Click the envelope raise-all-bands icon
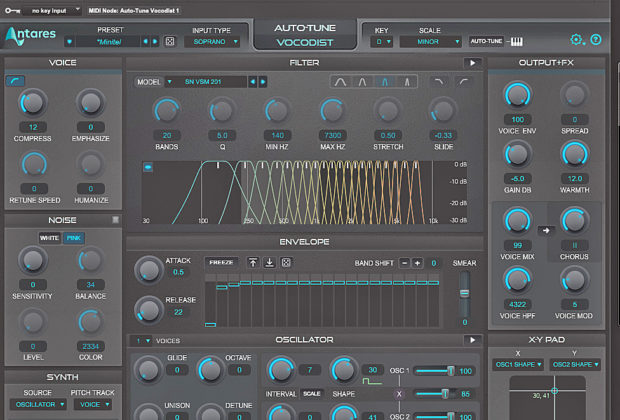The image size is (620, 420). 253,262
